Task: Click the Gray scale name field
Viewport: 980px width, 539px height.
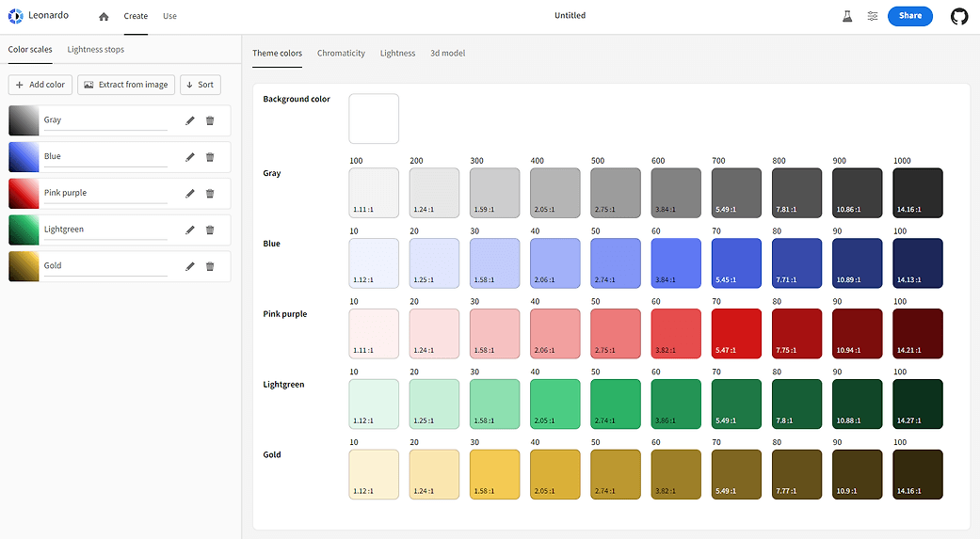Action: click(105, 120)
